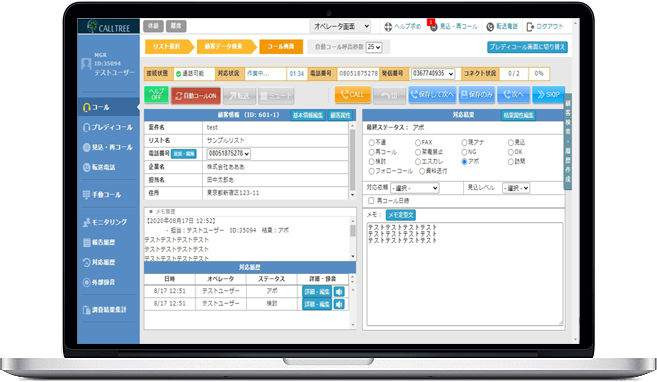Viewport: 657px width, 382px height.
Task: Open プレディコール in the sidebar
Action: [108, 127]
